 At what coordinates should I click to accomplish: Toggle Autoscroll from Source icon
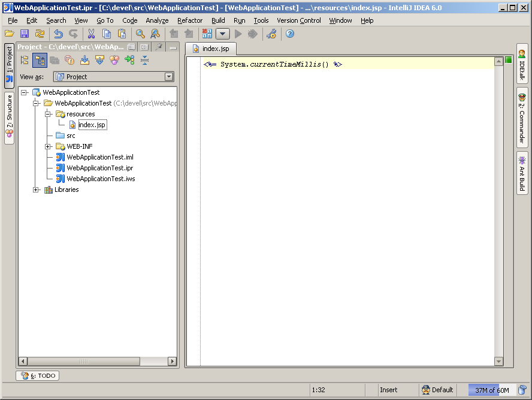(x=99, y=61)
